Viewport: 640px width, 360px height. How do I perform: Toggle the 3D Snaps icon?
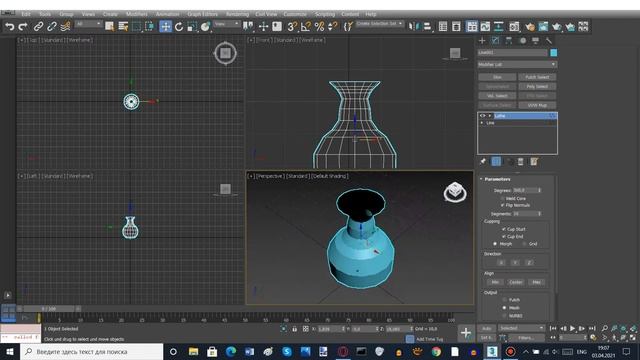pyautogui.click(x=292, y=27)
